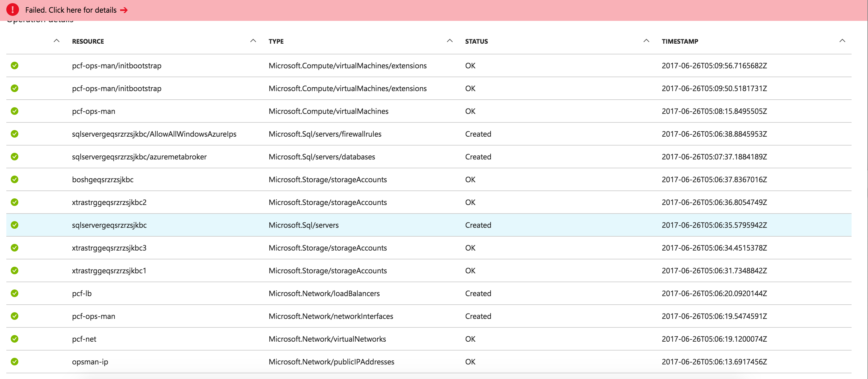Click the red error icon in the failure banner
The image size is (868, 379).
tap(12, 9)
